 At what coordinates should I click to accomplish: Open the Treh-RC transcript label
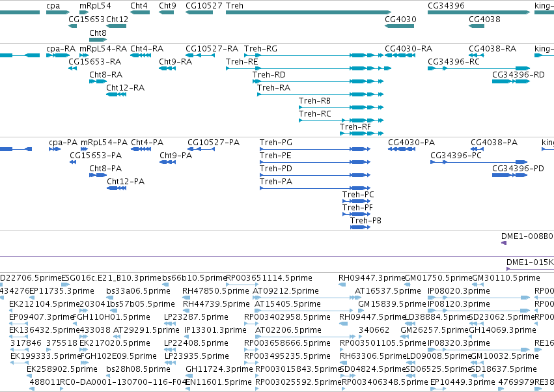coord(315,114)
